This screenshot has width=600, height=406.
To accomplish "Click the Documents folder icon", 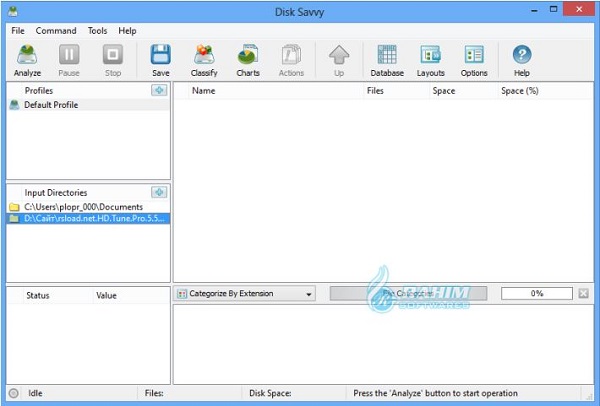I will pyautogui.click(x=14, y=207).
